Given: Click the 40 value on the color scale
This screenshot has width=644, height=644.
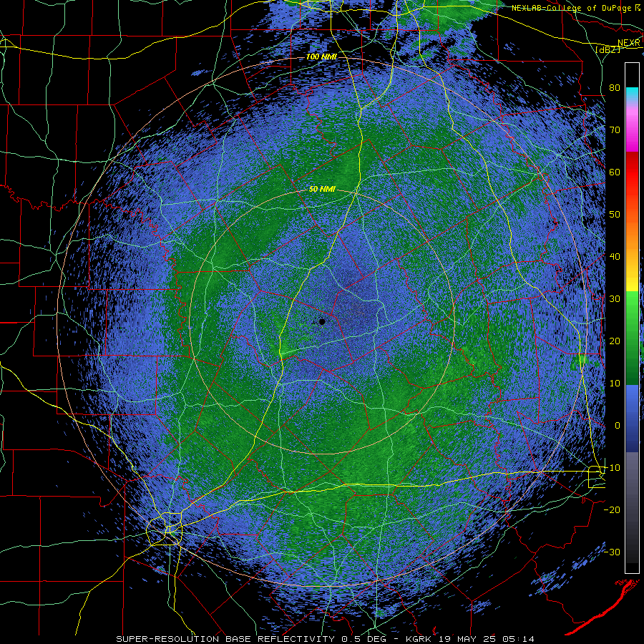Looking at the screenshot, I should point(615,257).
